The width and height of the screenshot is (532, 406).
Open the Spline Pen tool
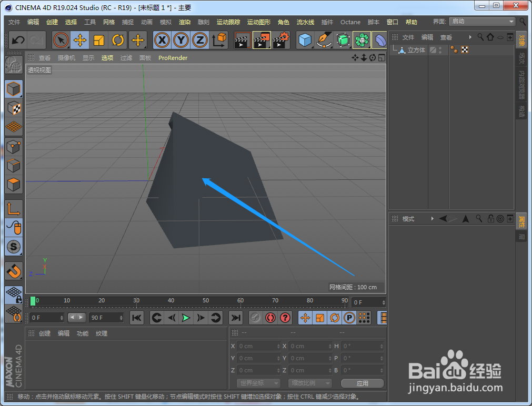[324, 40]
